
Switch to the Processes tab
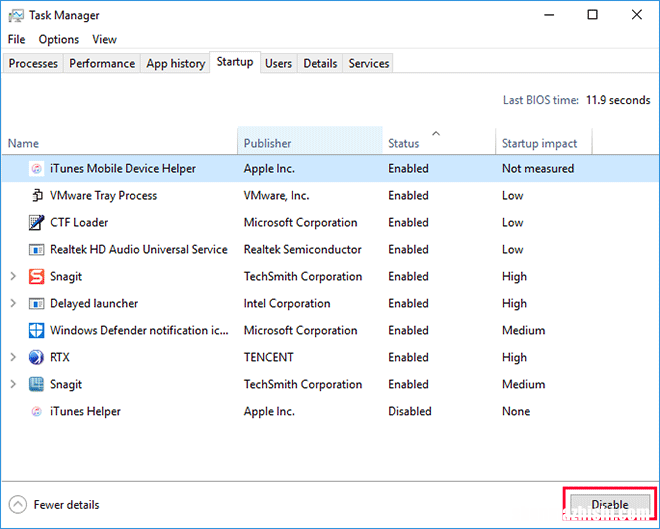coord(33,64)
